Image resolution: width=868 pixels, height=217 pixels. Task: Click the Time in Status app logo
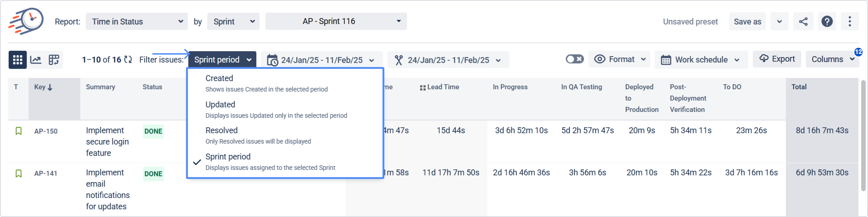(x=26, y=21)
